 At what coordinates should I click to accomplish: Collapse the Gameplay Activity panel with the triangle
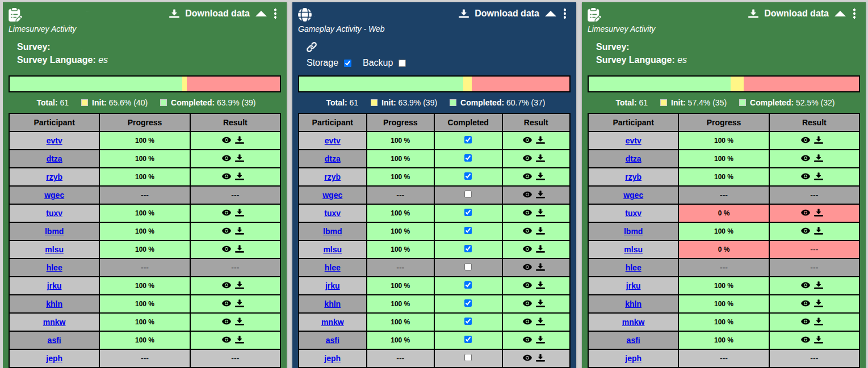[x=551, y=14]
